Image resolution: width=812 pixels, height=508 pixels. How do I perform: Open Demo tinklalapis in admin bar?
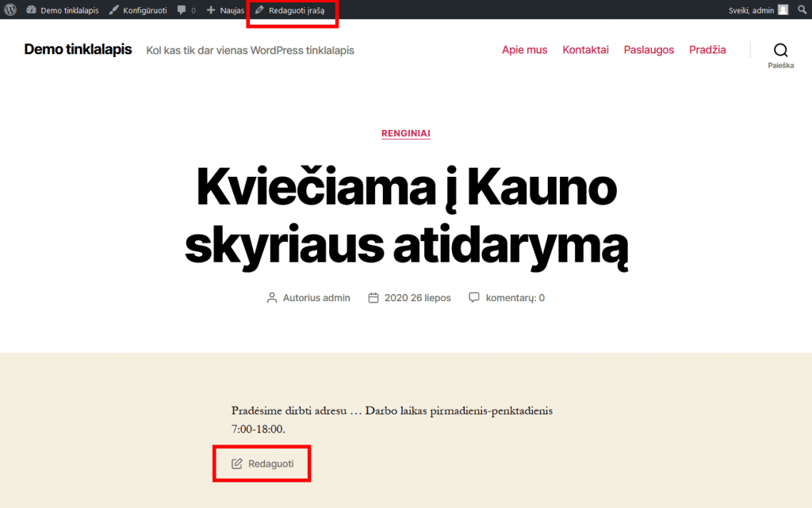70,10
